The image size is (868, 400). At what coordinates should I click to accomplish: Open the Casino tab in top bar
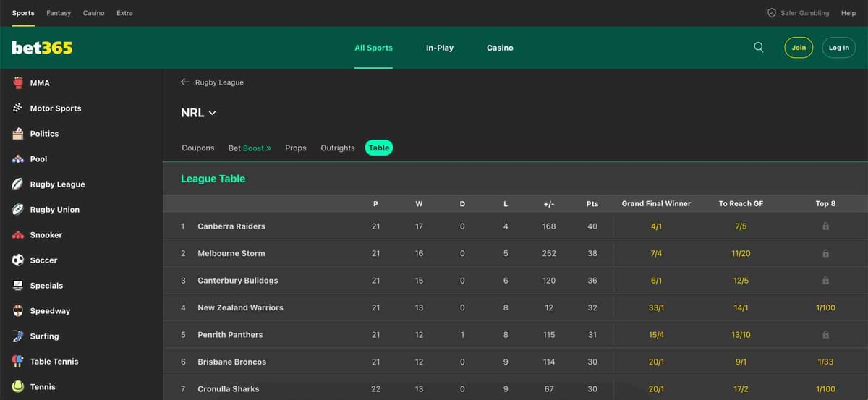[x=94, y=13]
